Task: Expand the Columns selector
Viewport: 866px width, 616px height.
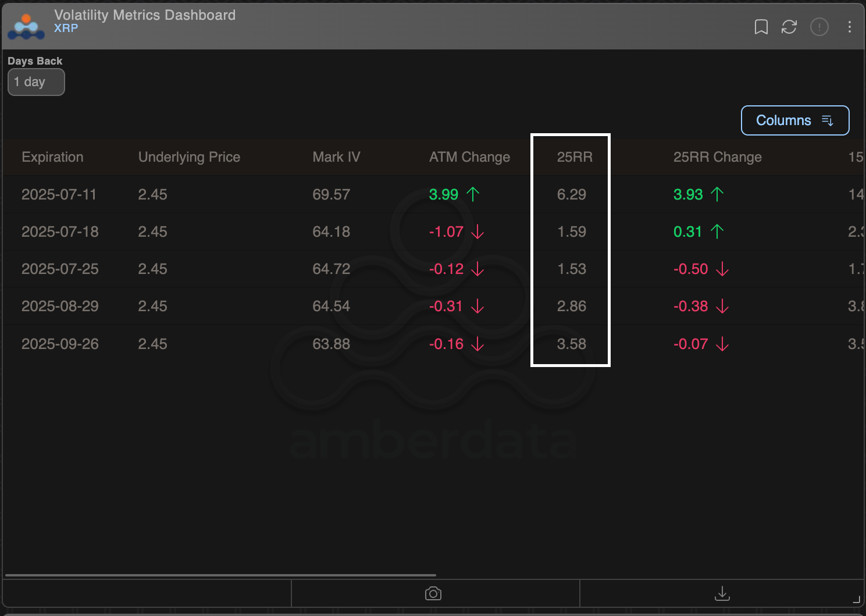Action: coord(795,120)
